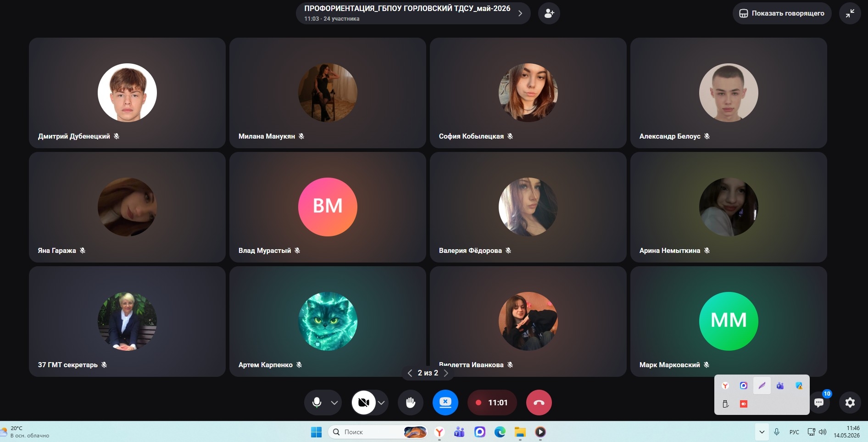Viewport: 868px width, 442px height.
Task: Open AnyDesk red icon in tray overflow
Action: (744, 404)
